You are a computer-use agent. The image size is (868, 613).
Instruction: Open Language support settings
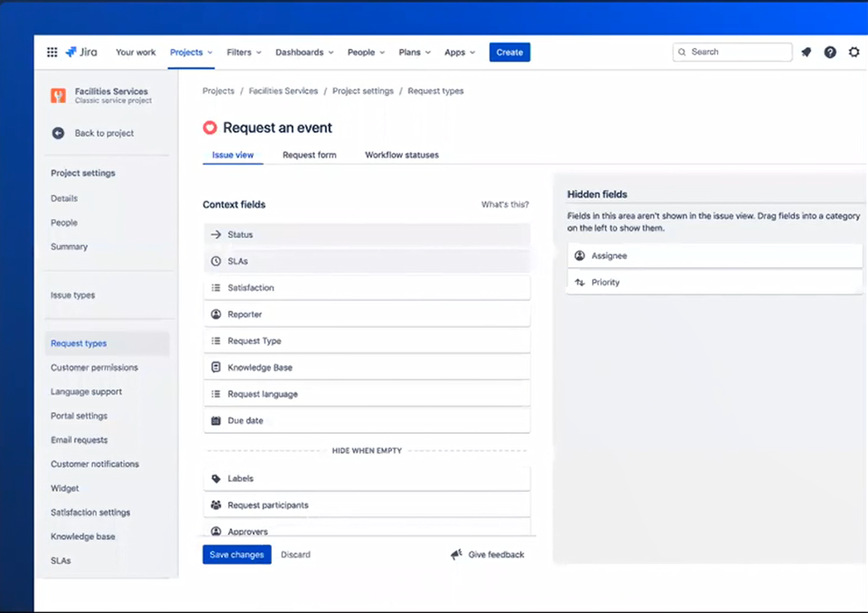(x=86, y=392)
